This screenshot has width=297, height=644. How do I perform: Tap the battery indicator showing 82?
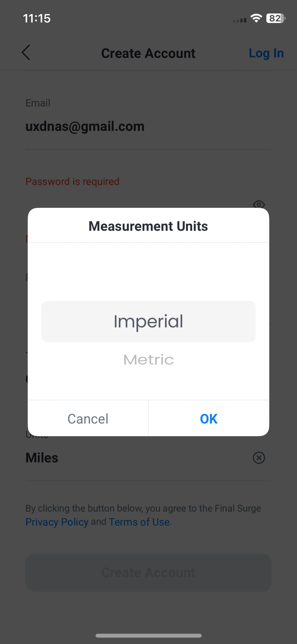click(276, 18)
